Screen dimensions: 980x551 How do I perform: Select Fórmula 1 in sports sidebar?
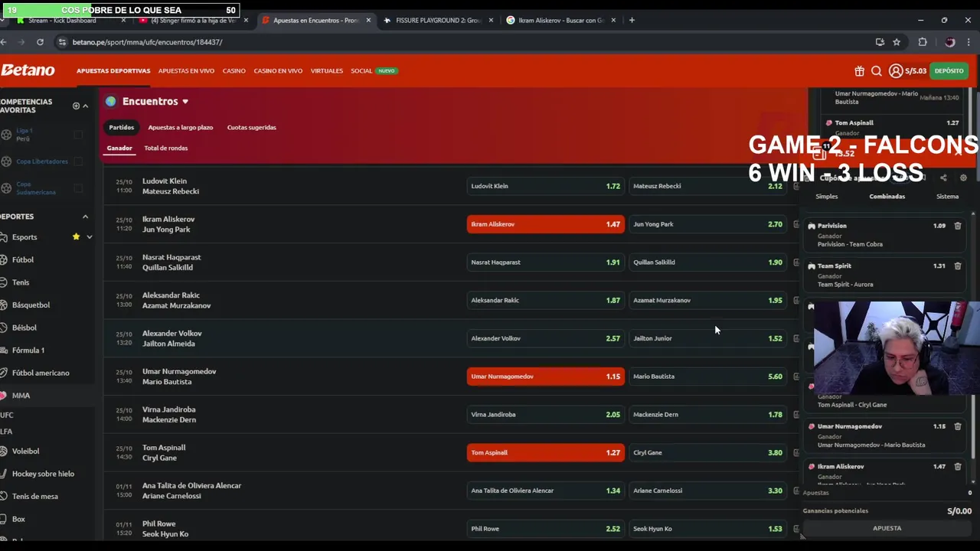28,350
